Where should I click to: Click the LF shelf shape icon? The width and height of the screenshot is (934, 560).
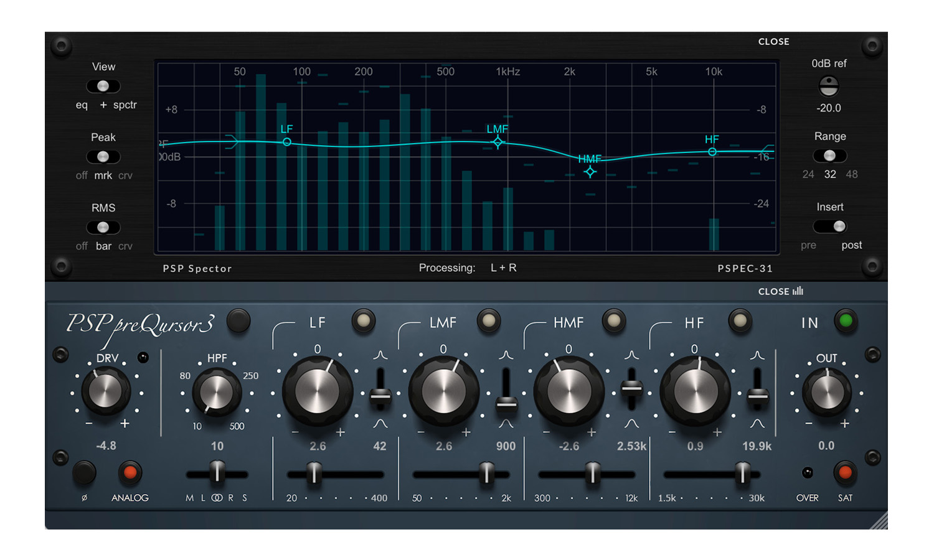coord(284,335)
